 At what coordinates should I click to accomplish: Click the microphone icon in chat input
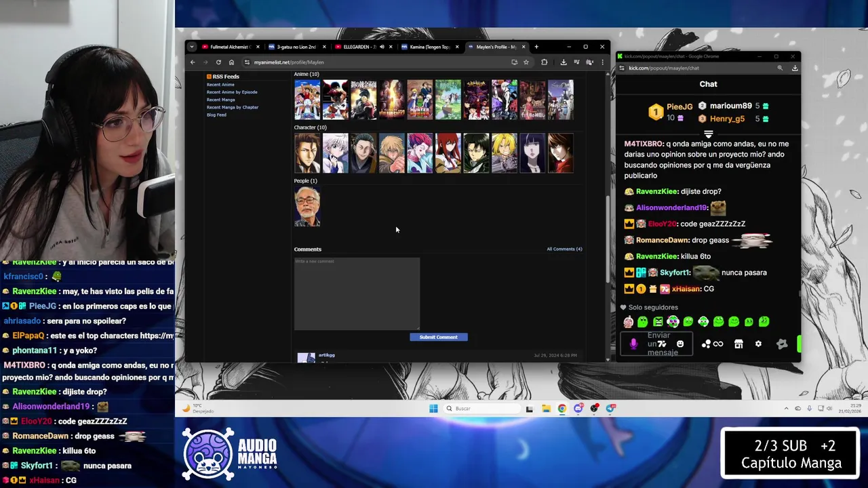coord(633,344)
